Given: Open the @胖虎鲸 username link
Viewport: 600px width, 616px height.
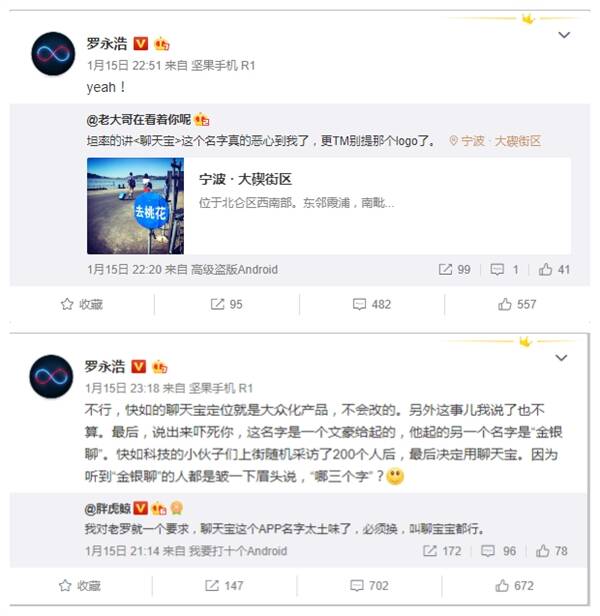Looking at the screenshot, I should click(108, 508).
